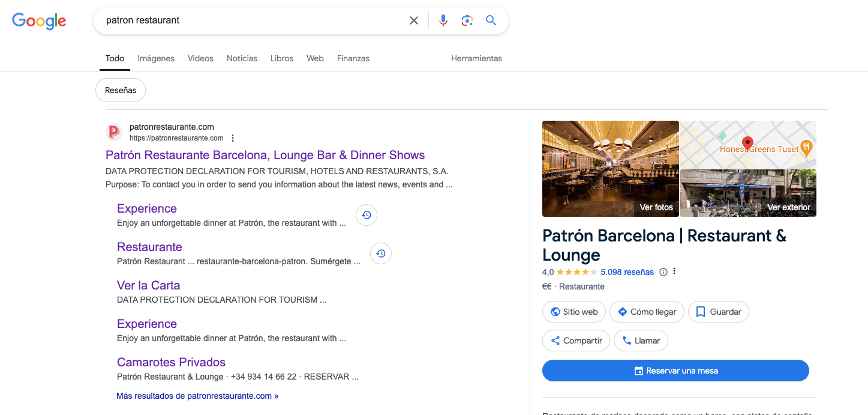
Task: Click the Compartir button
Action: pos(576,341)
